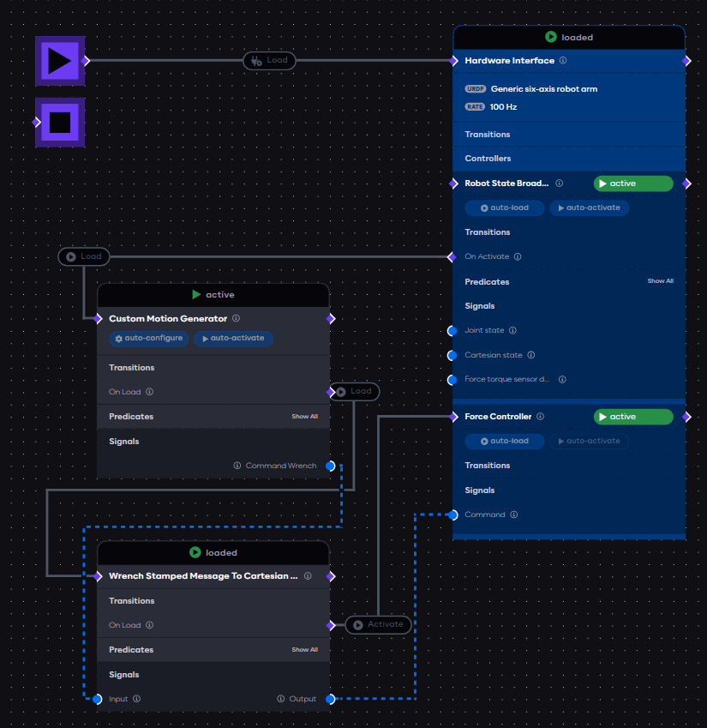Toggle auto-load on Robot State Broadcaster

point(504,208)
